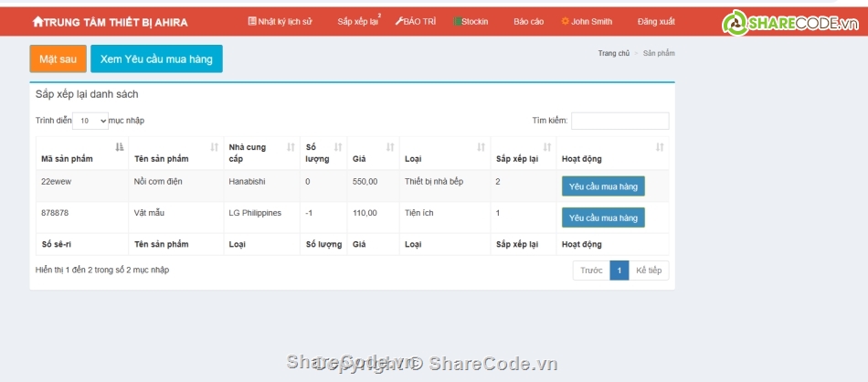Follow the Trang chủ breadcrumb link
The width and height of the screenshot is (868, 382).
pos(613,53)
